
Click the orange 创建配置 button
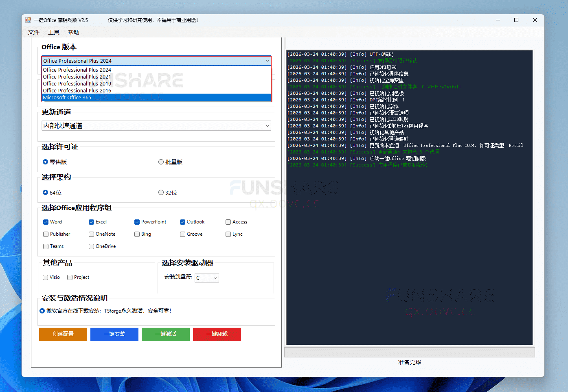pos(63,334)
